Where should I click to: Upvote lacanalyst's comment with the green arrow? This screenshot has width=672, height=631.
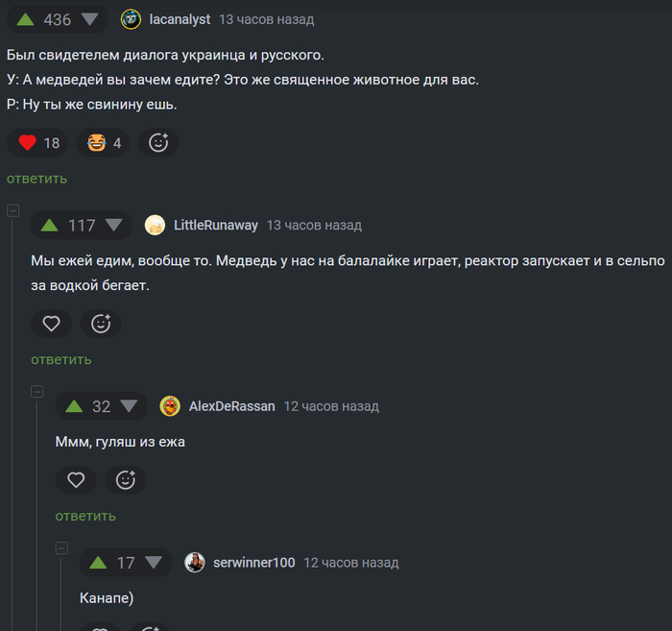pyautogui.click(x=25, y=19)
